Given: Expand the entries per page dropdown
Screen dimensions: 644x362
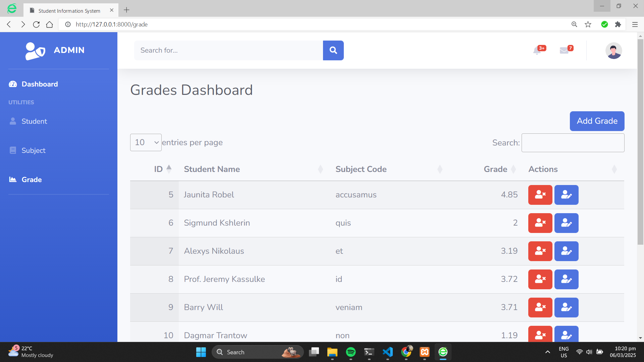Looking at the screenshot, I should click(146, 142).
